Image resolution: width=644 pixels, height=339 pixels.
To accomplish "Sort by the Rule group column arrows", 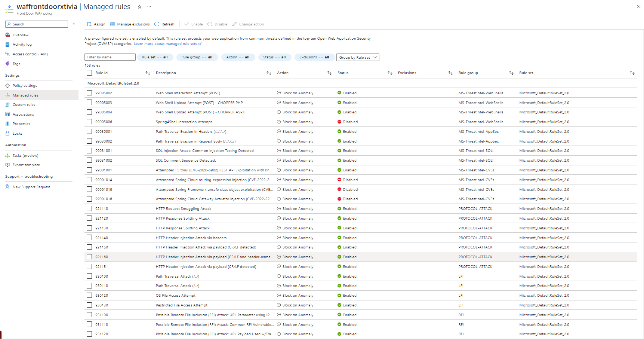I will point(511,73).
